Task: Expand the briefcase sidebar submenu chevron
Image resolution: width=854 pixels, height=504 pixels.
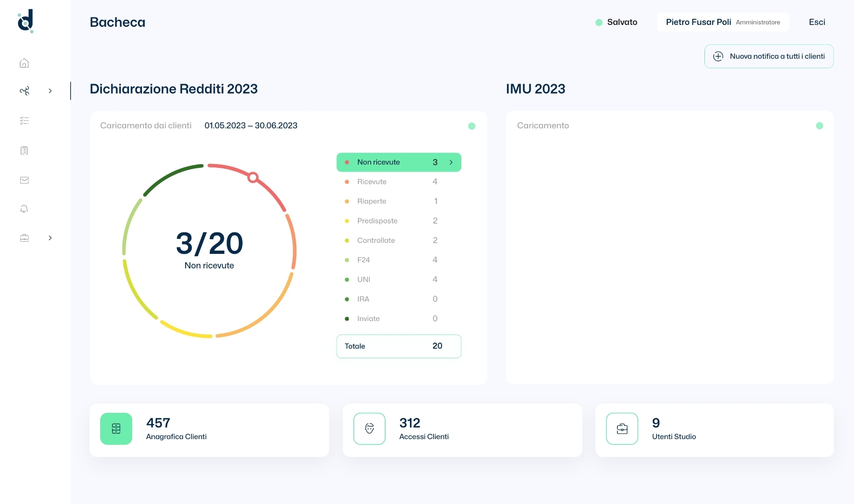Action: click(x=50, y=238)
